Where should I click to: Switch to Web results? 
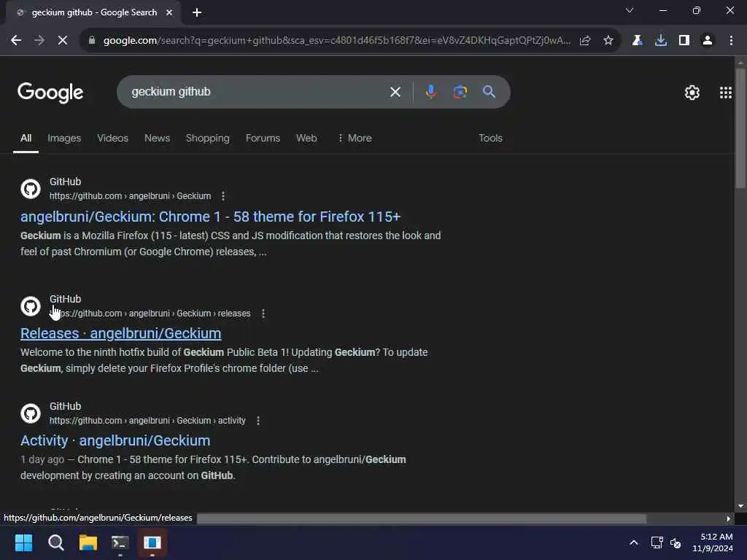[306, 138]
